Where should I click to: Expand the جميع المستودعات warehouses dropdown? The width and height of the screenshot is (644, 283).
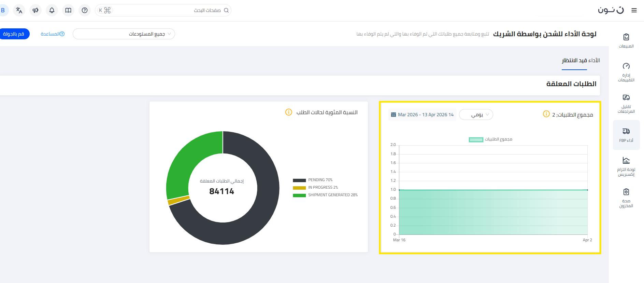pyautogui.click(x=124, y=34)
